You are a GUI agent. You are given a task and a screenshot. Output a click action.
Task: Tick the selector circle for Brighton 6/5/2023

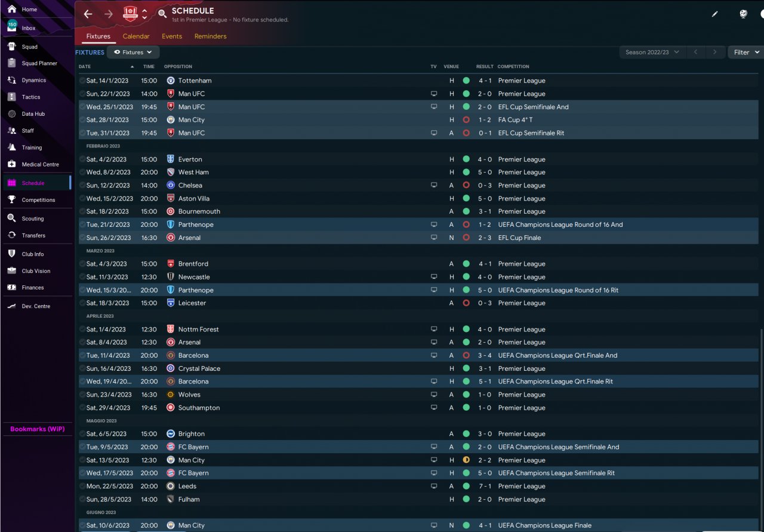(x=82, y=434)
